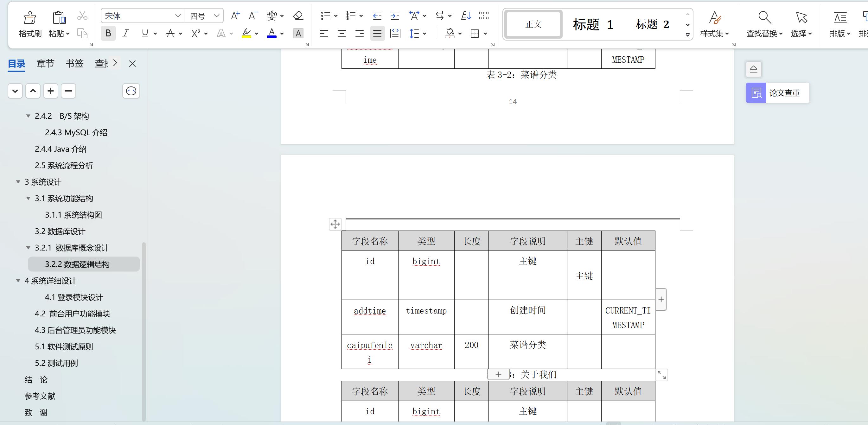The image size is (868, 425).
Task: Switch to the 章节 tab
Action: pyautogui.click(x=45, y=64)
